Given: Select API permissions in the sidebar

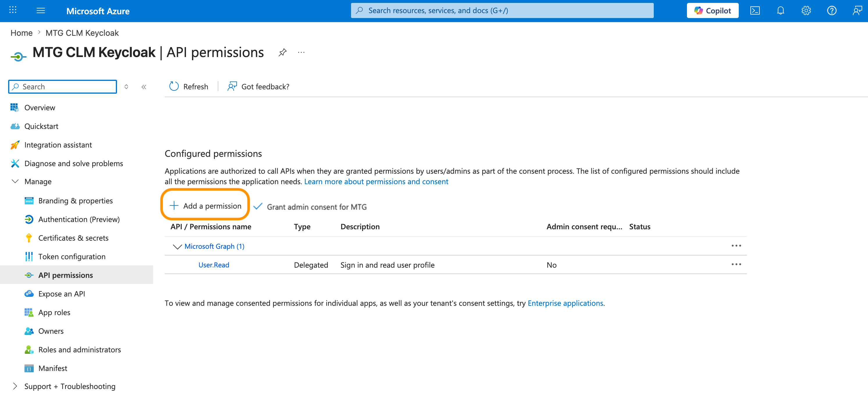Looking at the screenshot, I should pos(77,275).
